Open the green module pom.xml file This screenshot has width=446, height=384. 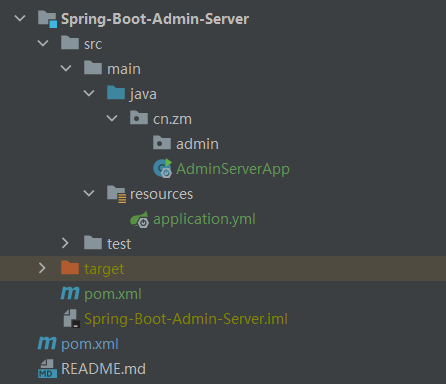(113, 294)
